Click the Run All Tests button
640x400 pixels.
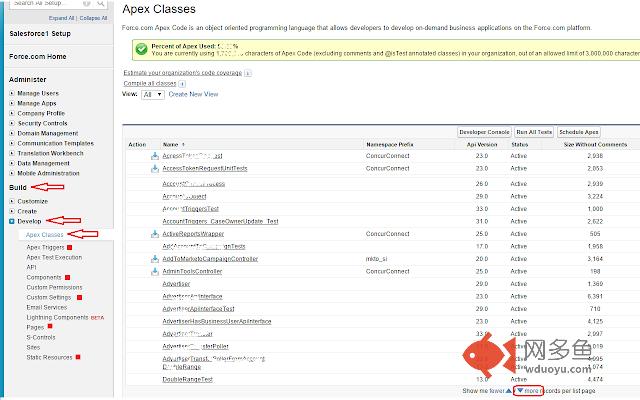tap(534, 132)
